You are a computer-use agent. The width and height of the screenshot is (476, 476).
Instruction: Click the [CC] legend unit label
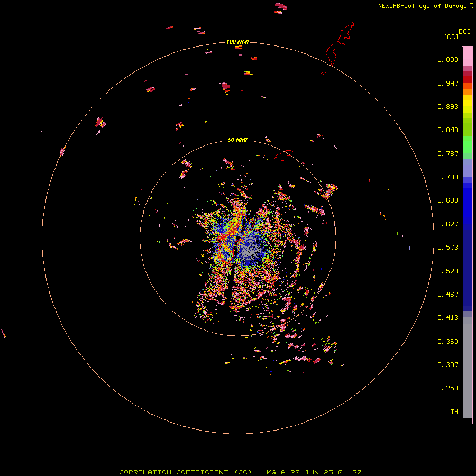[x=451, y=36]
